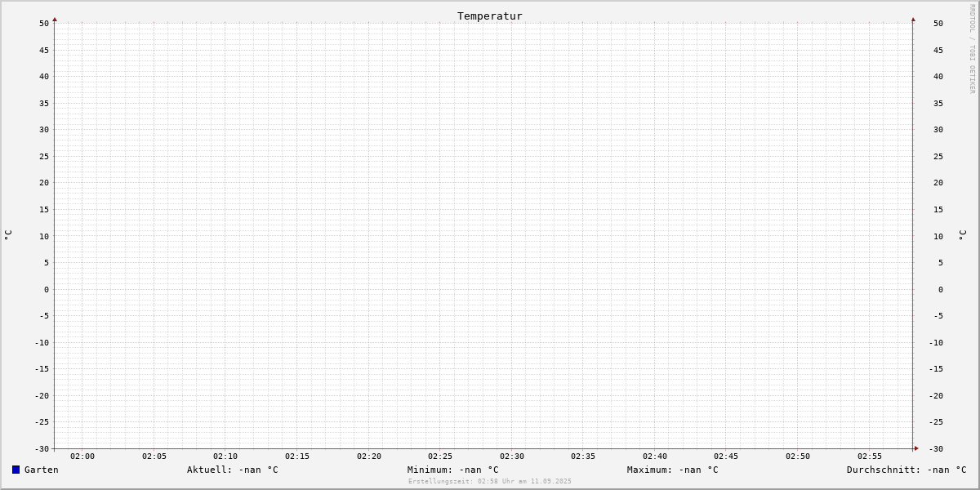
Task: Click the Temperatur chart title
Action: (490, 16)
